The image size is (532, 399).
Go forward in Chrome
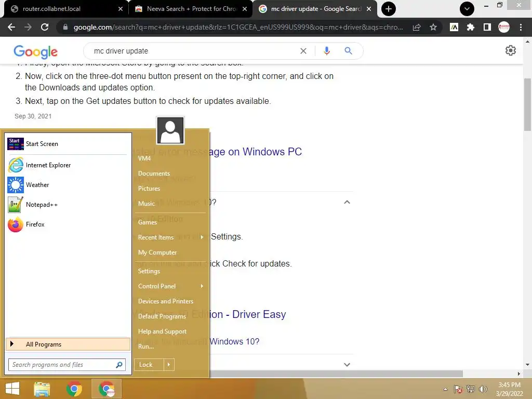pos(28,27)
